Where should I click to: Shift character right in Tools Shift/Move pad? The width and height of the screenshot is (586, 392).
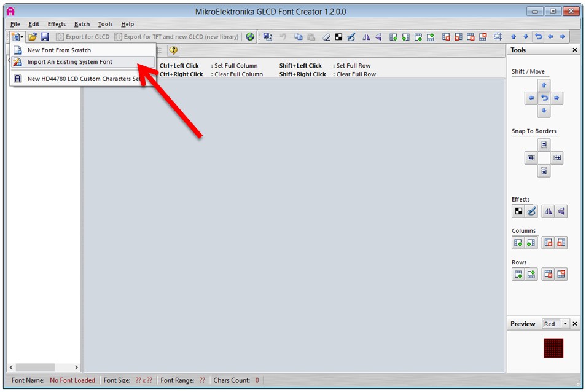point(557,98)
